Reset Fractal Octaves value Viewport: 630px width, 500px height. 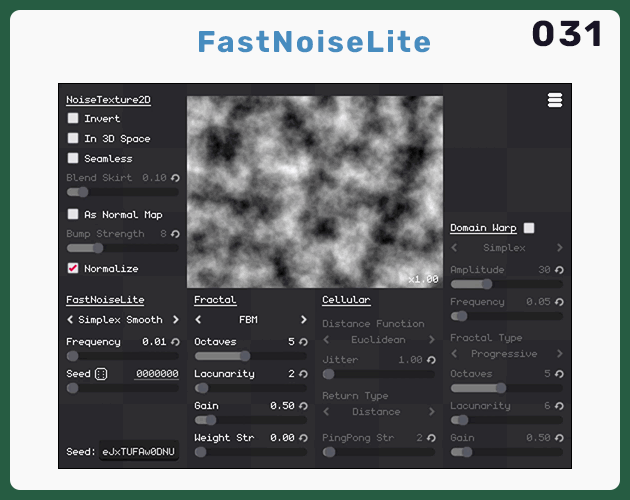point(303,342)
